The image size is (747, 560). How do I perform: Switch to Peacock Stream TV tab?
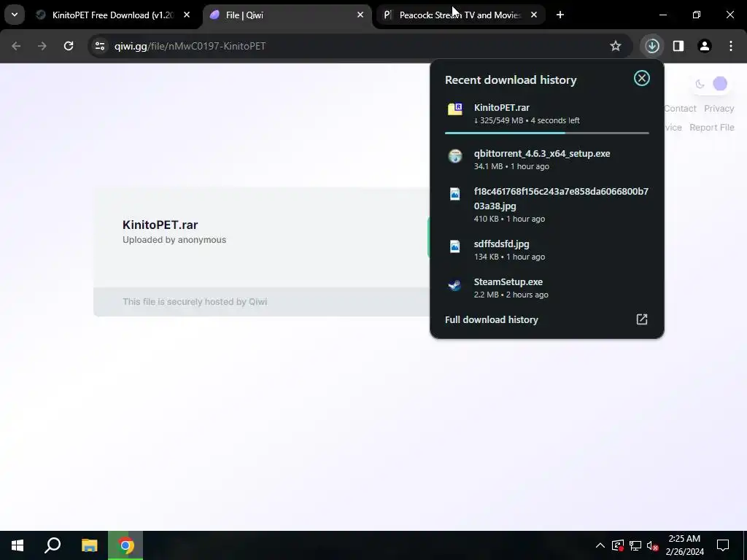(x=460, y=15)
